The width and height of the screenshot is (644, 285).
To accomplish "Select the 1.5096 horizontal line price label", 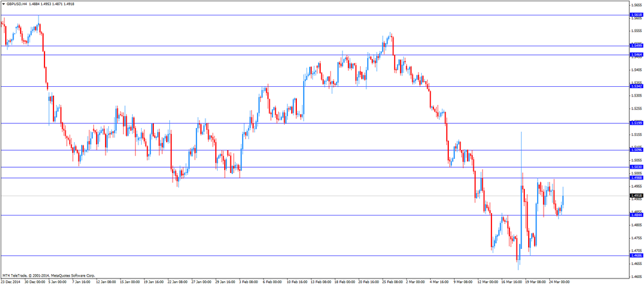I will (636, 150).
